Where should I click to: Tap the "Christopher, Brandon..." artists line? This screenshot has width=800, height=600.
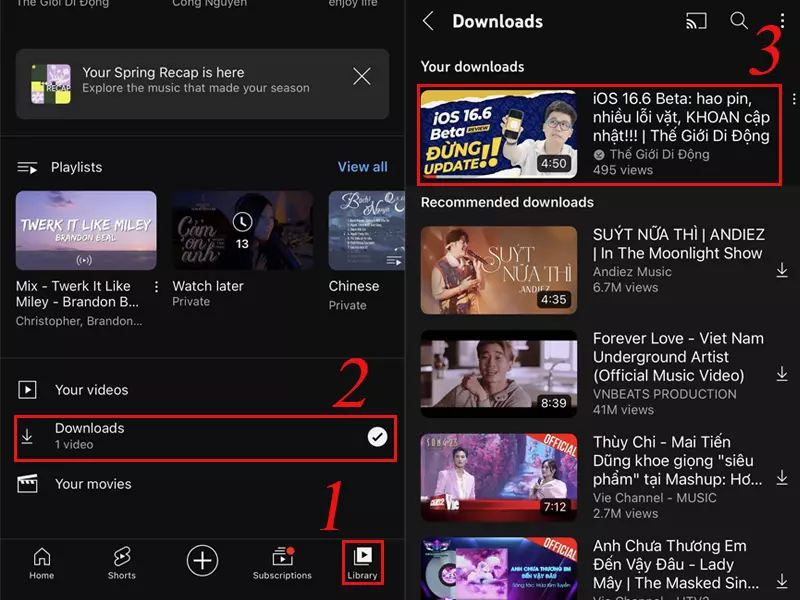[79, 321]
